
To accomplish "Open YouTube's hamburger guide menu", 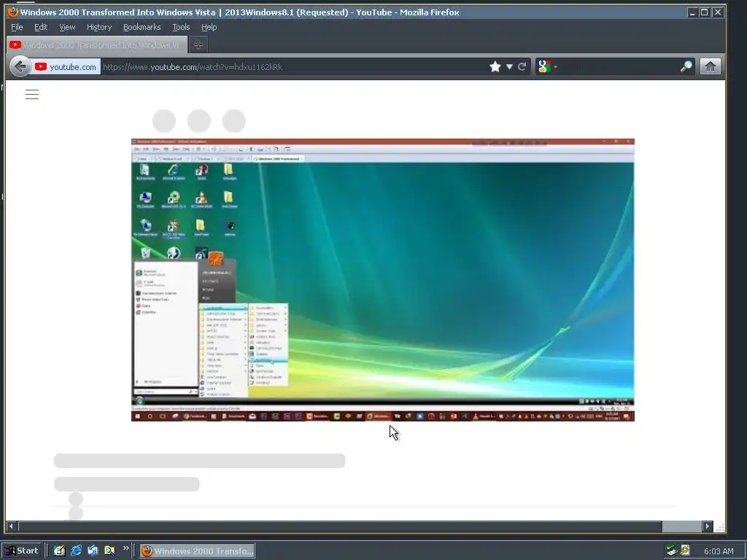I will coord(32,94).
